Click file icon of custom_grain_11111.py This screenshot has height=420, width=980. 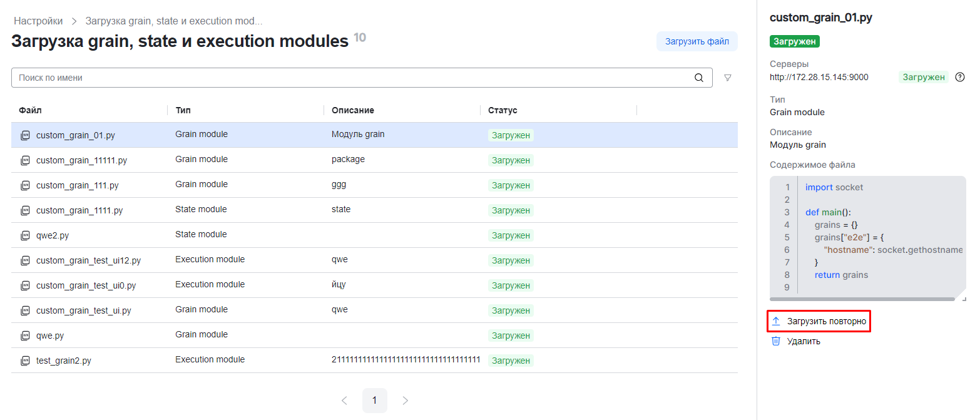click(x=25, y=160)
